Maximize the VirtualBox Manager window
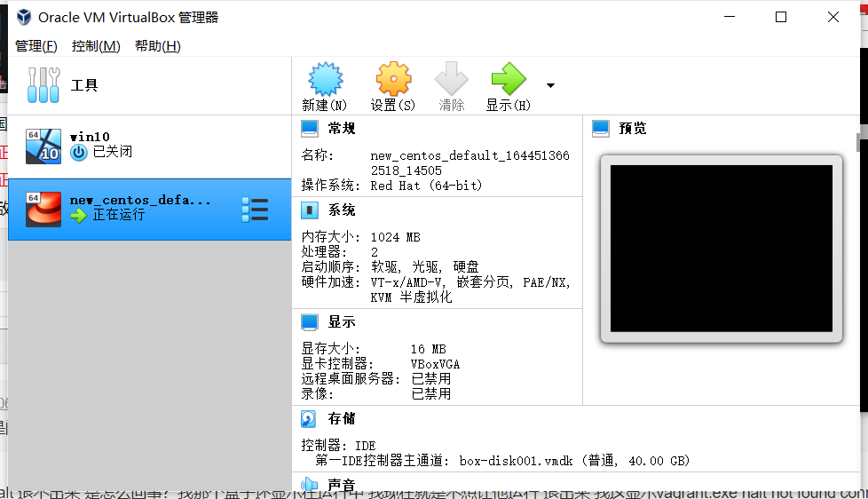868x499 pixels. (x=780, y=17)
